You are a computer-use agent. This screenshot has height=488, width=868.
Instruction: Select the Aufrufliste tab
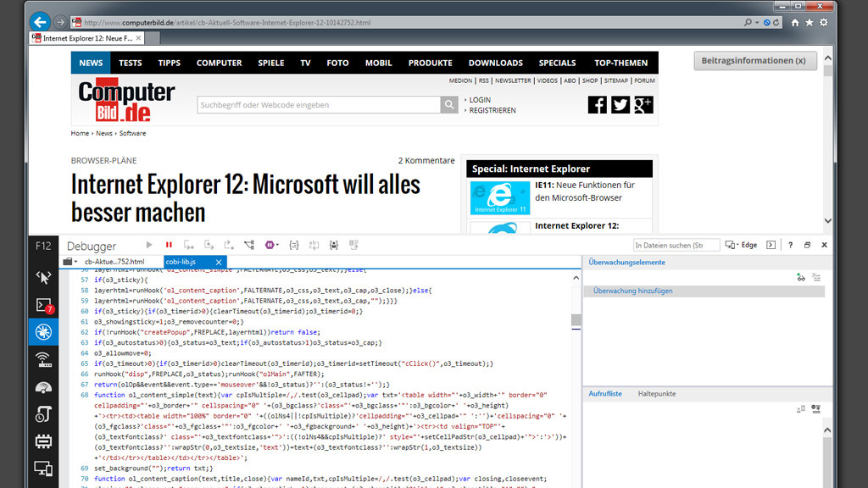(605, 394)
